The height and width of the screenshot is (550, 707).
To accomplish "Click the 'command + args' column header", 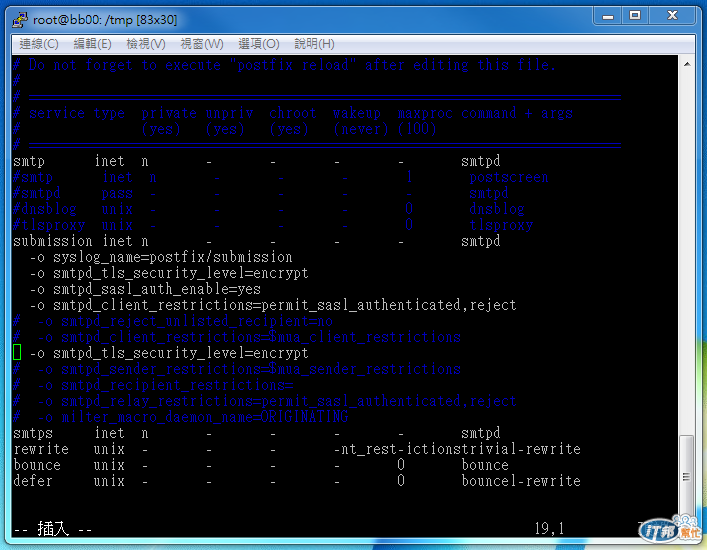I will click(x=517, y=113).
